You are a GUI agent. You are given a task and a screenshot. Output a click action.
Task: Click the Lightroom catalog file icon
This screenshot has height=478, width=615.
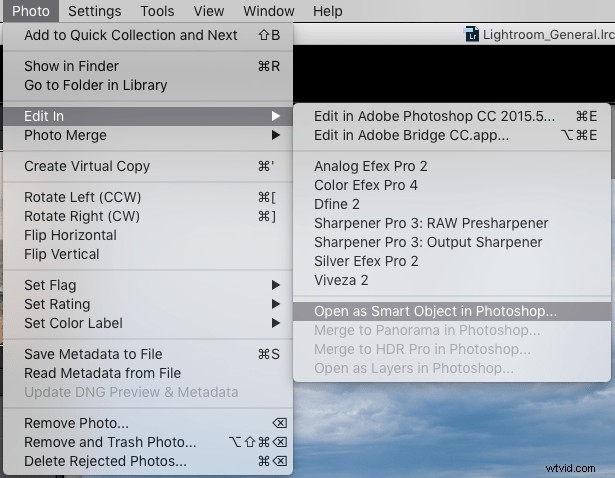pos(472,34)
